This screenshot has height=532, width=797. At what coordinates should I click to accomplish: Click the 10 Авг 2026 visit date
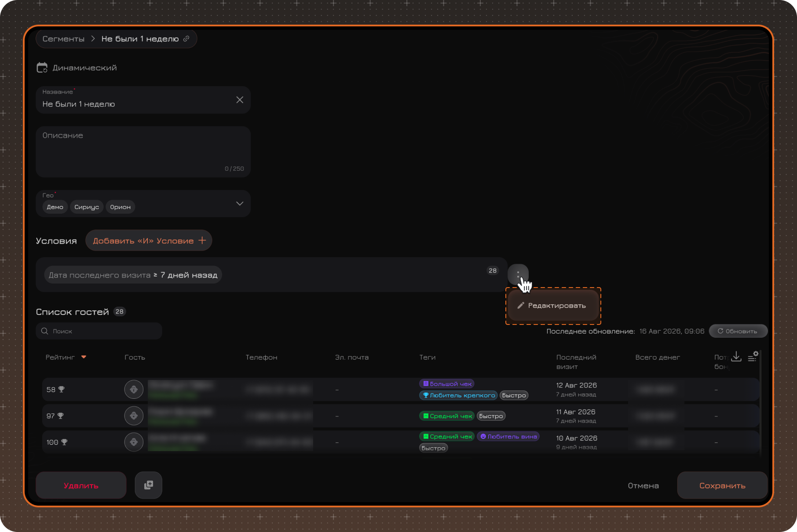[x=577, y=438]
